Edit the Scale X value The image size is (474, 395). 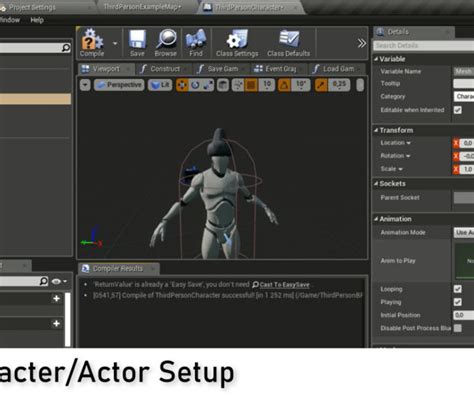point(464,169)
